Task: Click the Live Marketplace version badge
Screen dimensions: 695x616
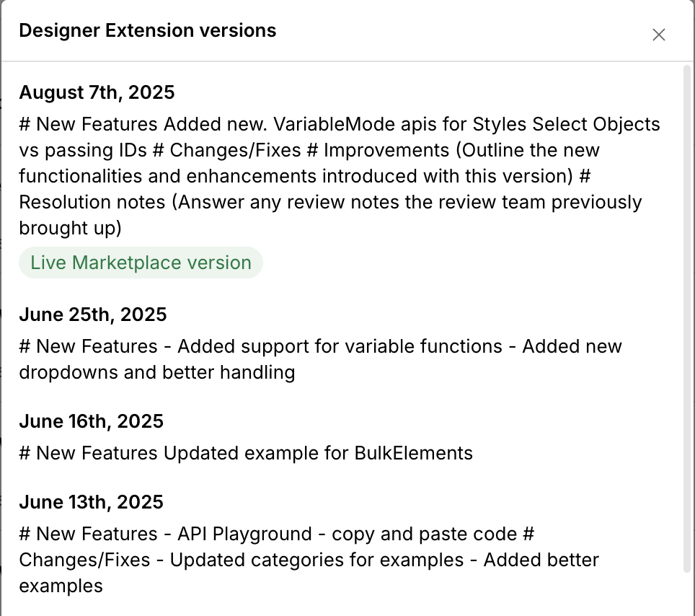Action: click(x=141, y=263)
